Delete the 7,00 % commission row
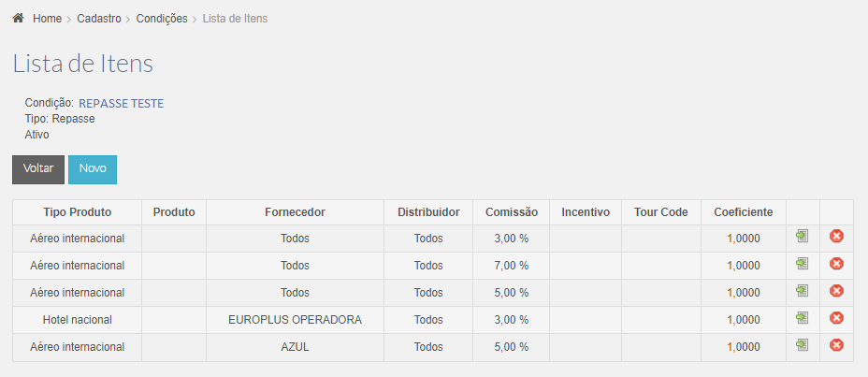868x377 pixels. tap(836, 264)
